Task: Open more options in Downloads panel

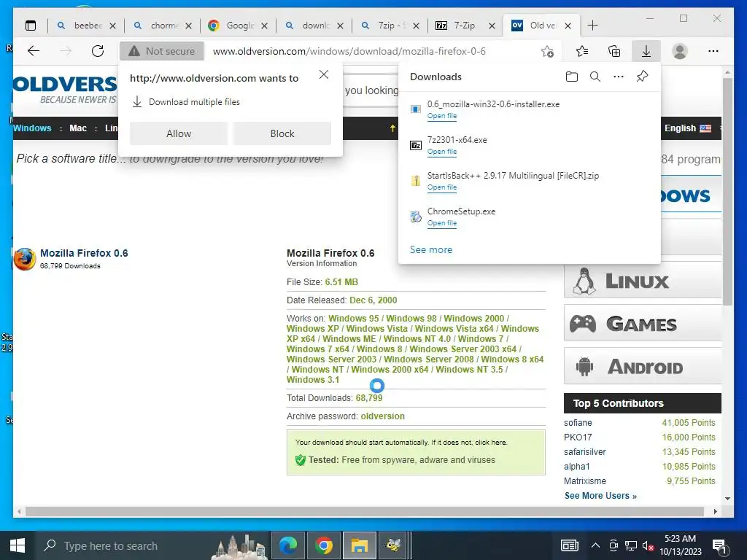Action: 619,77
